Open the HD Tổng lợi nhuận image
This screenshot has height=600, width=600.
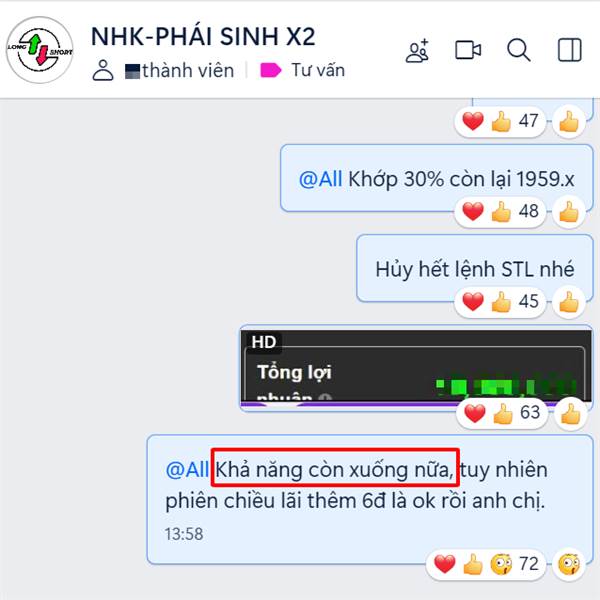pos(416,367)
